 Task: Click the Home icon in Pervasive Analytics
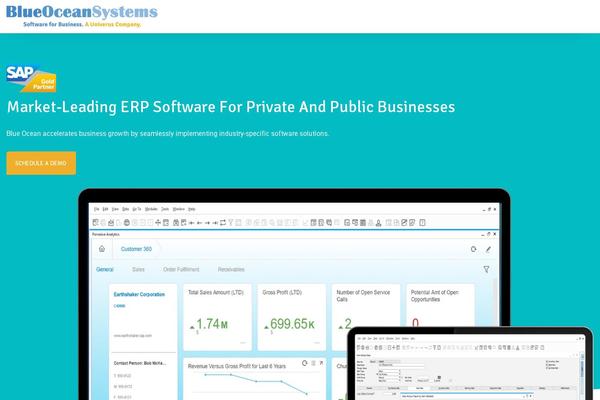coord(102,249)
